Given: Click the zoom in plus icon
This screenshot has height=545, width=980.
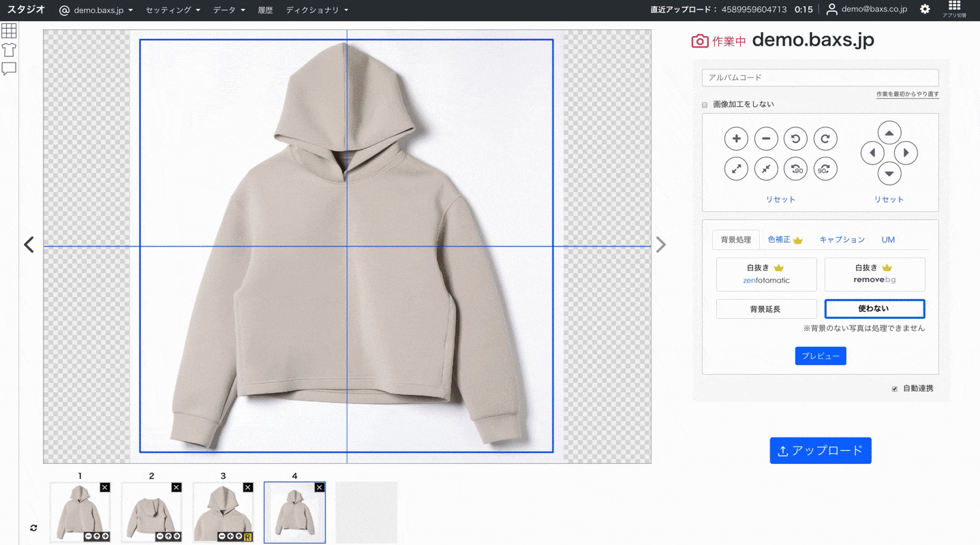Looking at the screenshot, I should tap(736, 139).
